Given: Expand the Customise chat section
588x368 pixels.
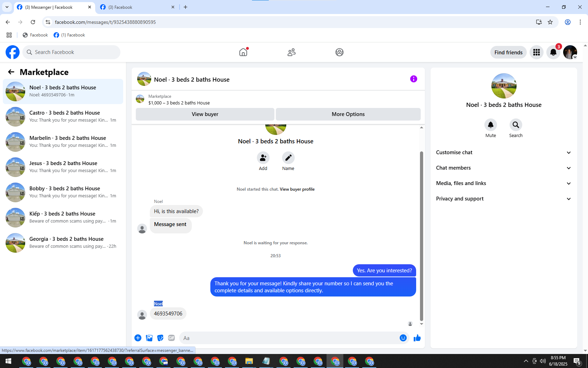Looking at the screenshot, I should (504, 152).
